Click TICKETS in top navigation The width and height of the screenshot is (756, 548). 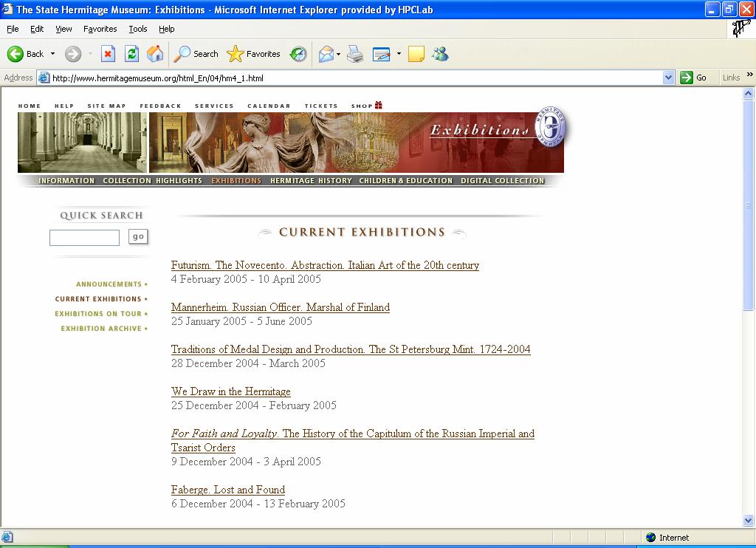[321, 106]
